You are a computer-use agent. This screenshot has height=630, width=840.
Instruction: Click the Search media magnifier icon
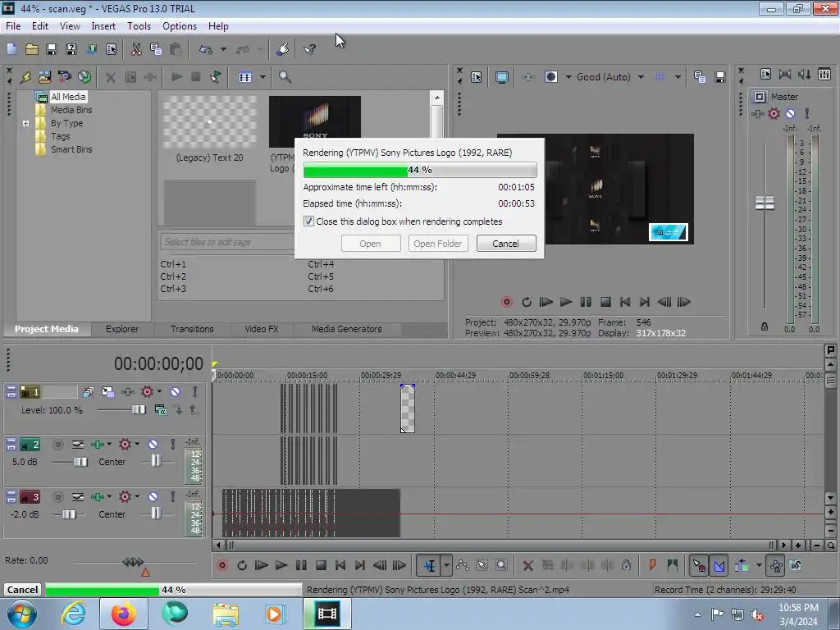click(x=285, y=76)
